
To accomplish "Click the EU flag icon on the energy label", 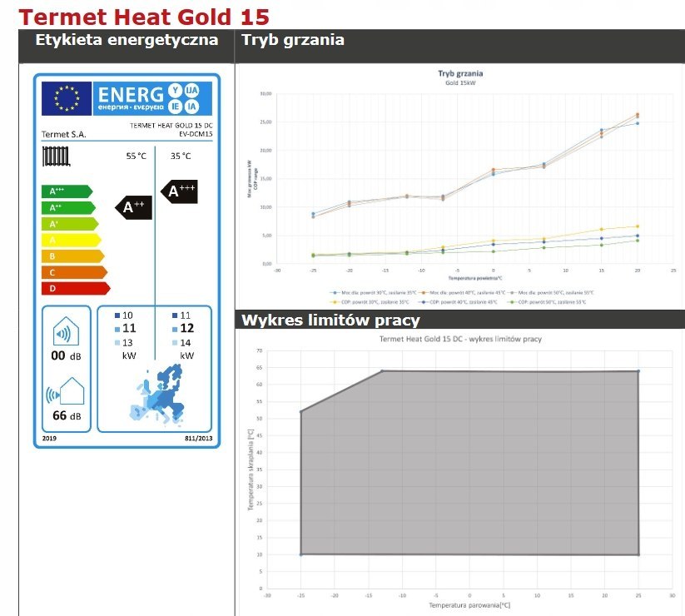I will pyautogui.click(x=67, y=98).
